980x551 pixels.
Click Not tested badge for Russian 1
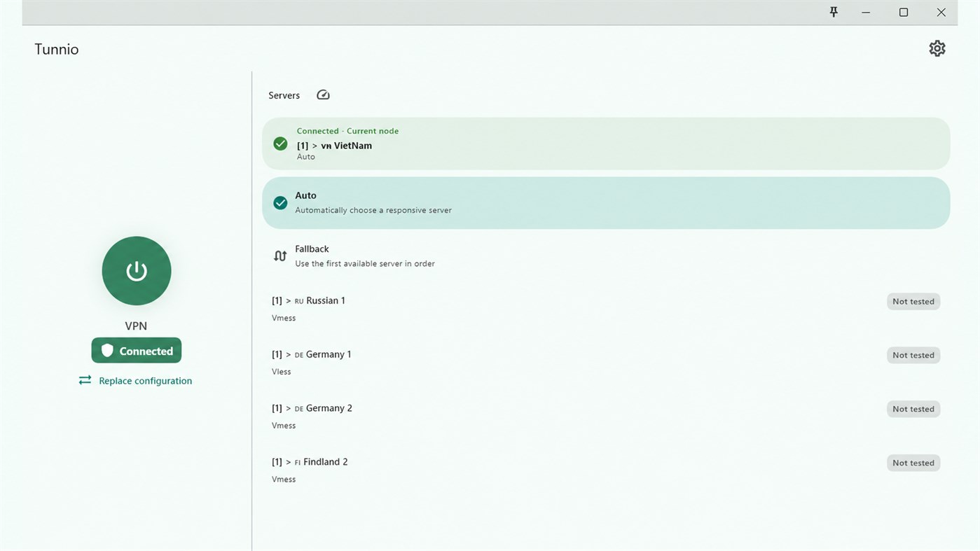(913, 302)
